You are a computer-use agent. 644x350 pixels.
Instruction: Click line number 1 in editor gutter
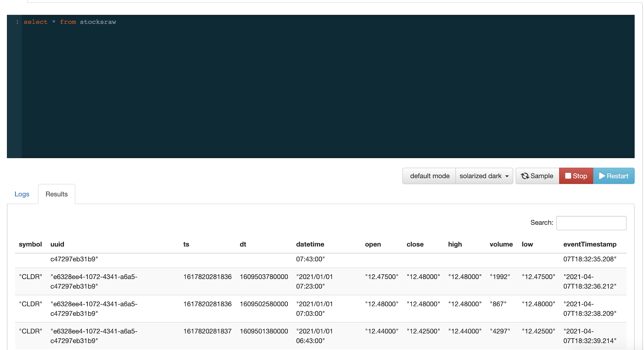point(17,22)
